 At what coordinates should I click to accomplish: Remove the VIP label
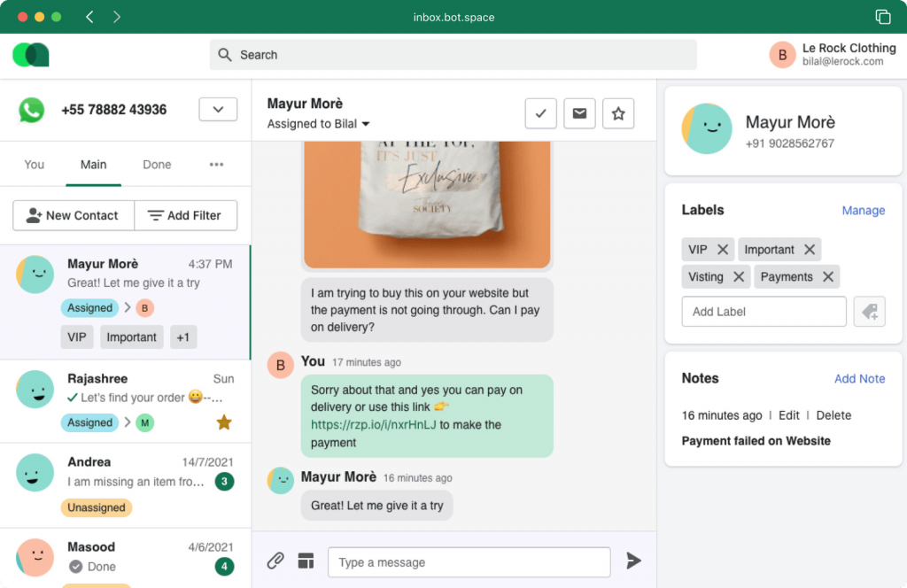pyautogui.click(x=723, y=250)
